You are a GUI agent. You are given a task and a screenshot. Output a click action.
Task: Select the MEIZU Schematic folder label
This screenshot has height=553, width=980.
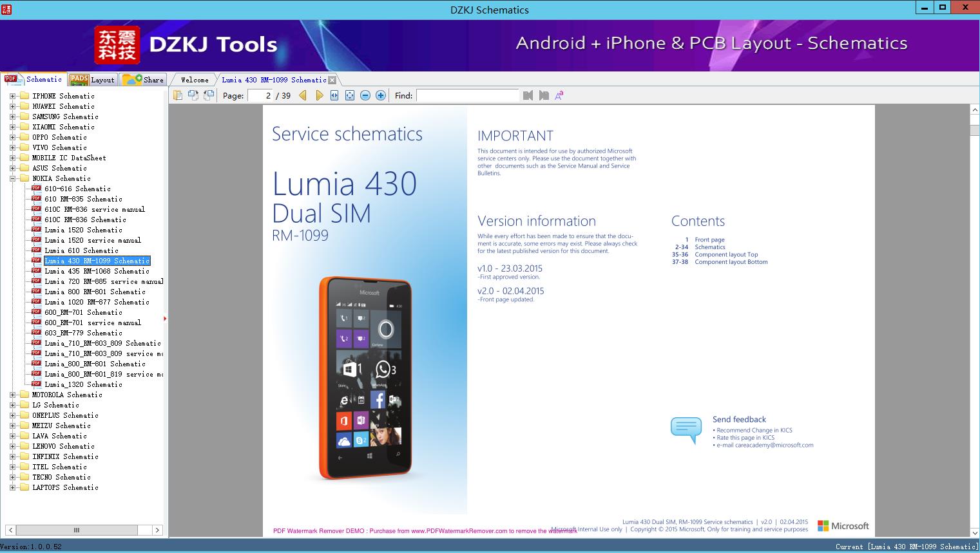pos(61,426)
